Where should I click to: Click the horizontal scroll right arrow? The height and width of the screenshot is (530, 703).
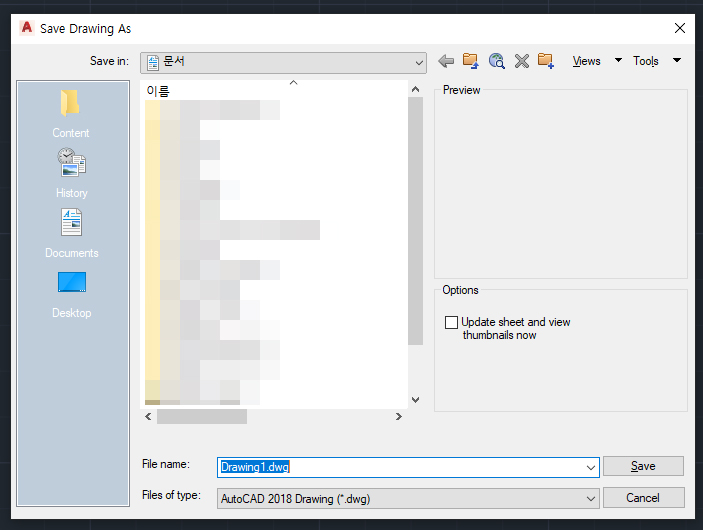coord(399,417)
